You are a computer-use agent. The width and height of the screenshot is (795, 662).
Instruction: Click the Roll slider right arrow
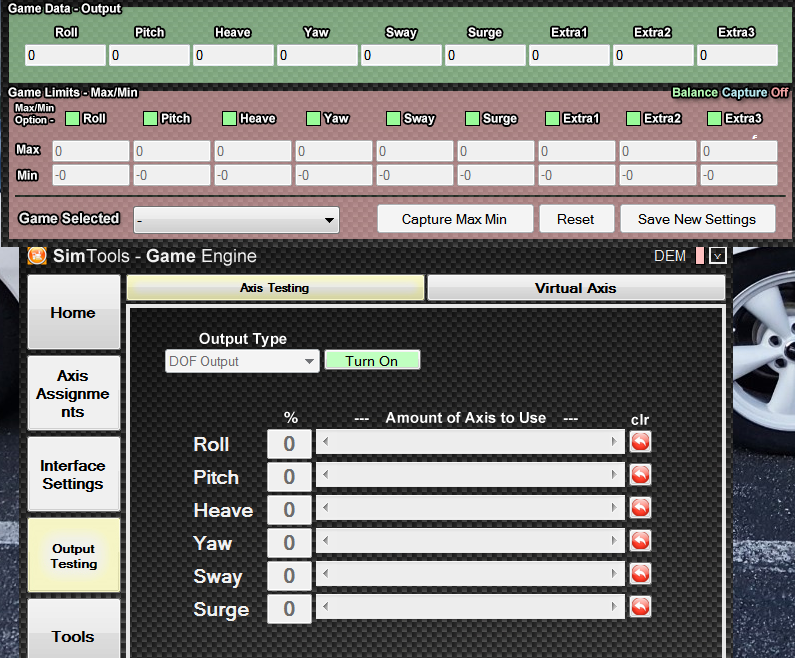point(614,442)
